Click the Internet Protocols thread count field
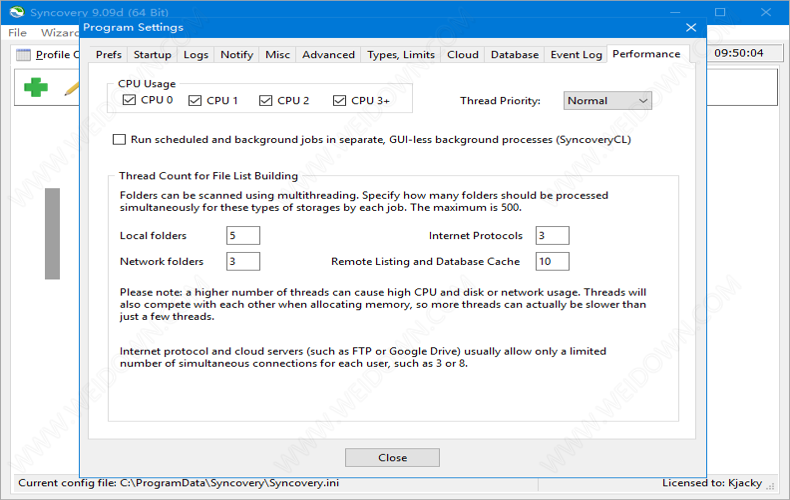 552,235
